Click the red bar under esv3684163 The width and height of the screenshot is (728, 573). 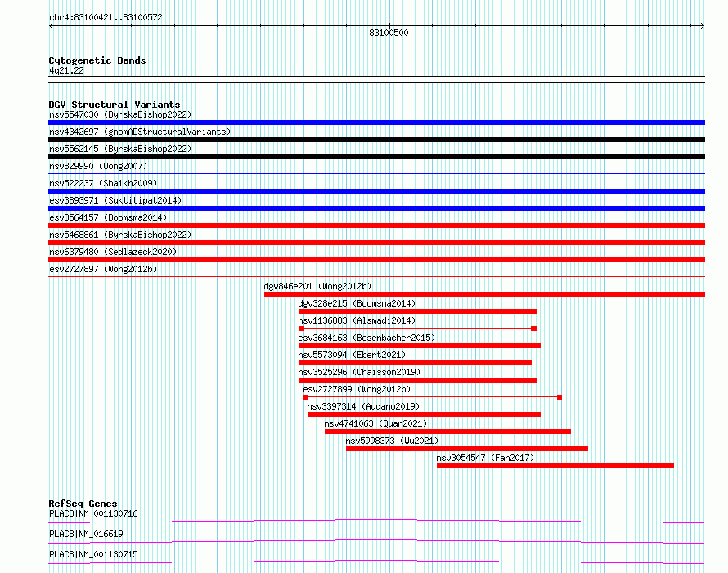(x=420, y=346)
